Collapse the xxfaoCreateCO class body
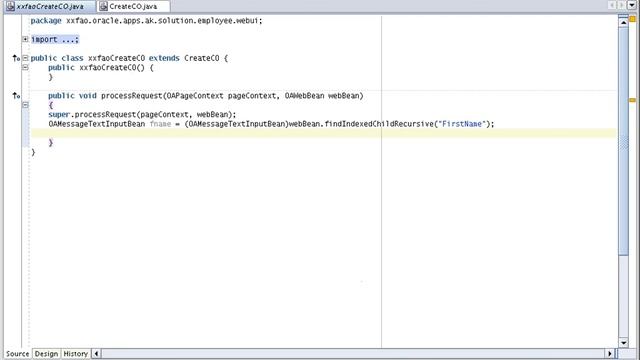The height and width of the screenshot is (360, 640). (25, 58)
